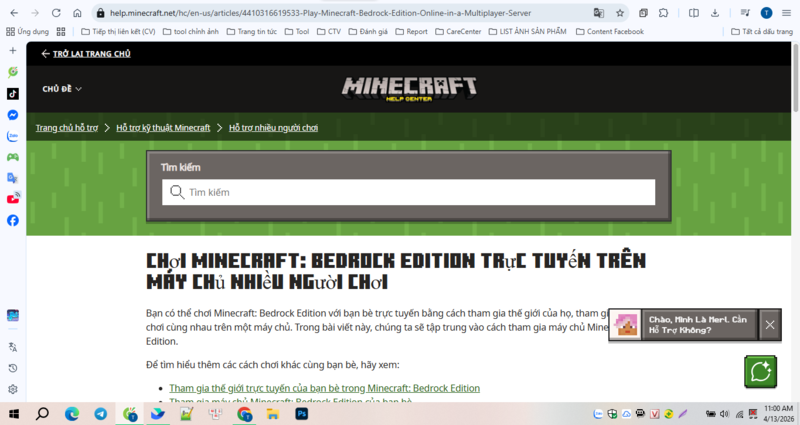Open sidebar history icon
Image resolution: width=800 pixels, height=425 pixels.
pyautogui.click(x=13, y=368)
